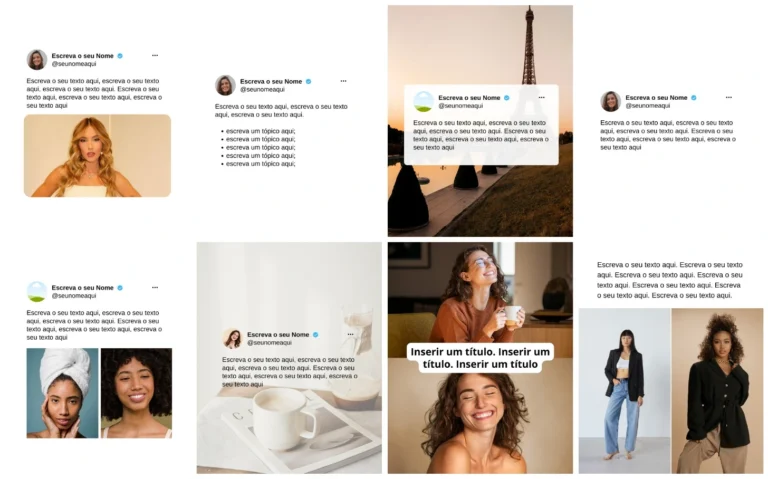Screen dimensions: 768x479
Task: Open the three-dot menu above the blonde woman photo
Action: 155,55
